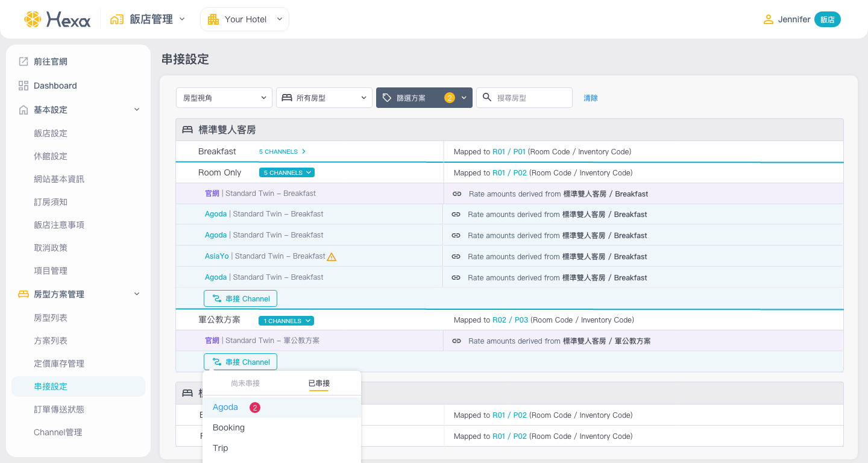
Task: Click the 清除 clear filters link
Action: pyautogui.click(x=591, y=98)
